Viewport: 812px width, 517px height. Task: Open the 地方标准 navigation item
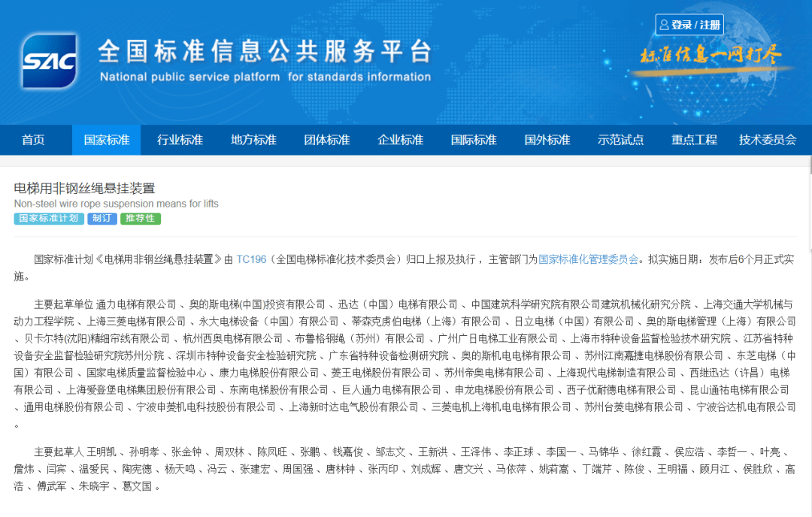point(253,140)
